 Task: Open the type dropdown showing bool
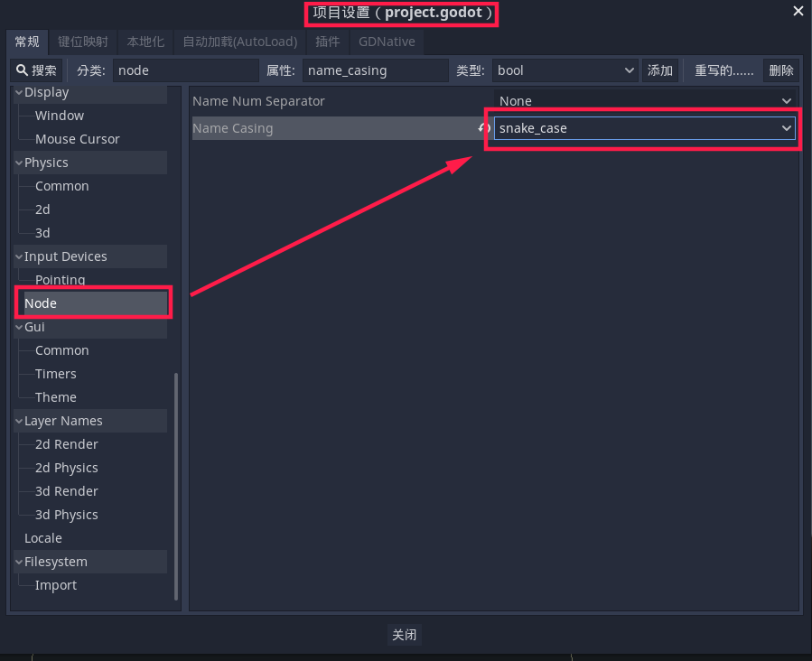coord(565,70)
